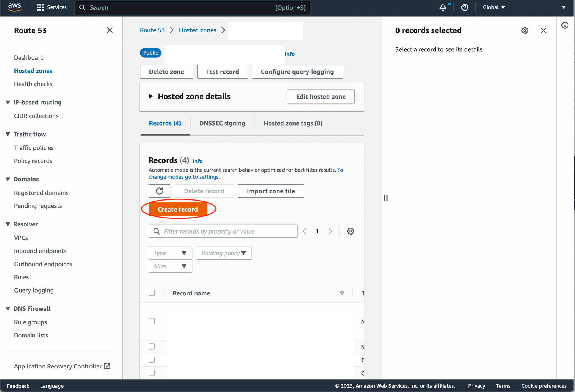Screen dimensions: 575x392
Task: Collapse DNS Firewall section
Action: pyautogui.click(x=8, y=309)
